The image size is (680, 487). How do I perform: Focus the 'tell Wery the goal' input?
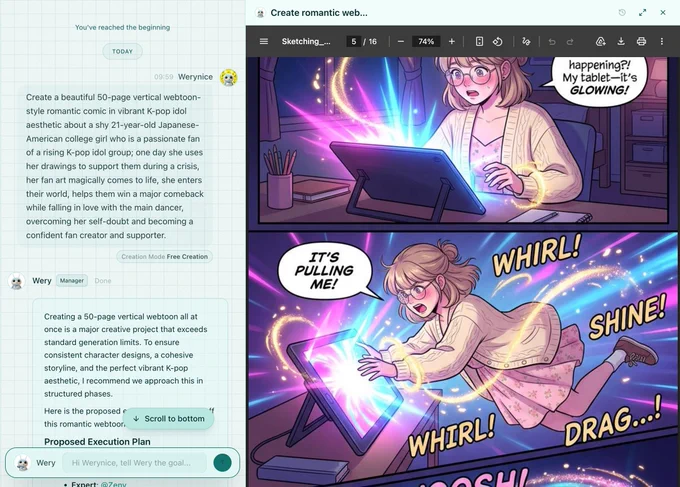point(134,463)
